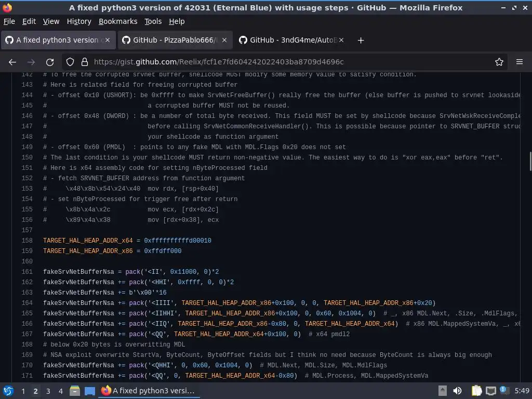Open the View menu
Screen dimensions: 532x399
click(x=51, y=21)
